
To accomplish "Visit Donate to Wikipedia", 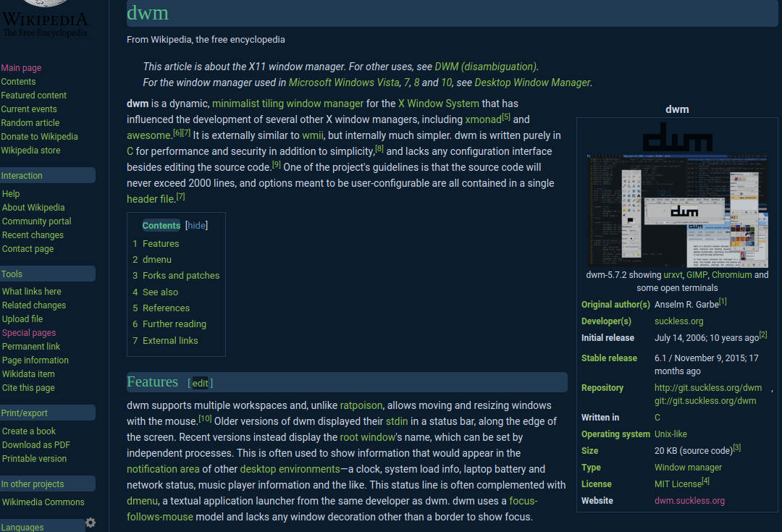I will point(39,136).
